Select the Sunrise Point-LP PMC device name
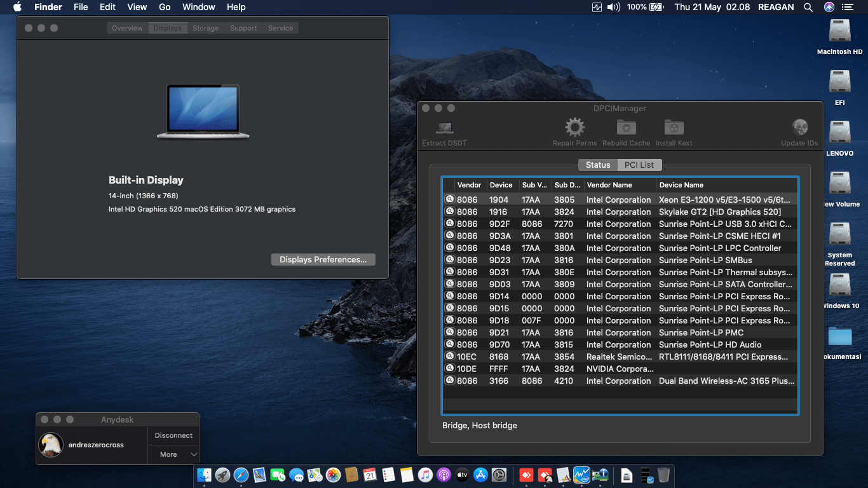868x488 pixels. click(701, 332)
